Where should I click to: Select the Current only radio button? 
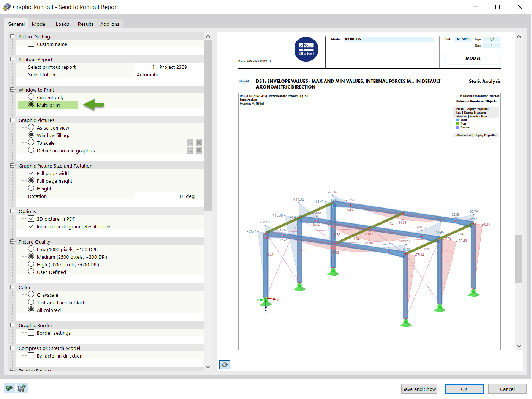pos(31,97)
